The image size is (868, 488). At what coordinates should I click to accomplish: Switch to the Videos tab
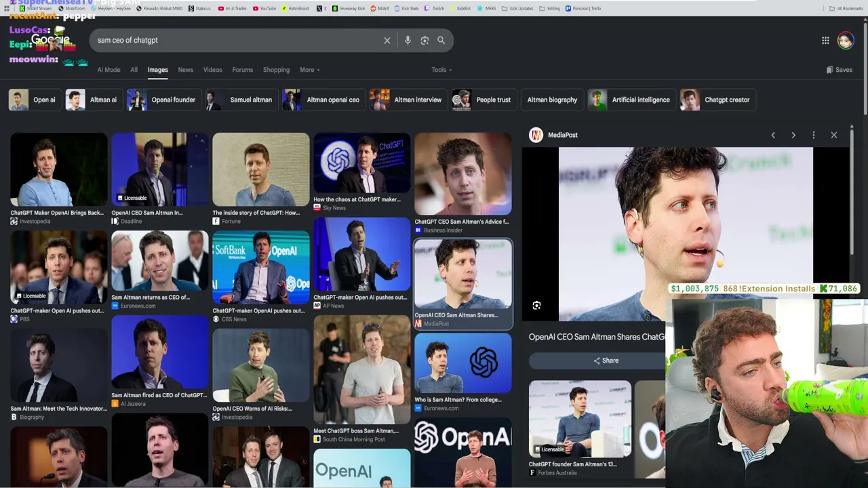tap(212, 70)
